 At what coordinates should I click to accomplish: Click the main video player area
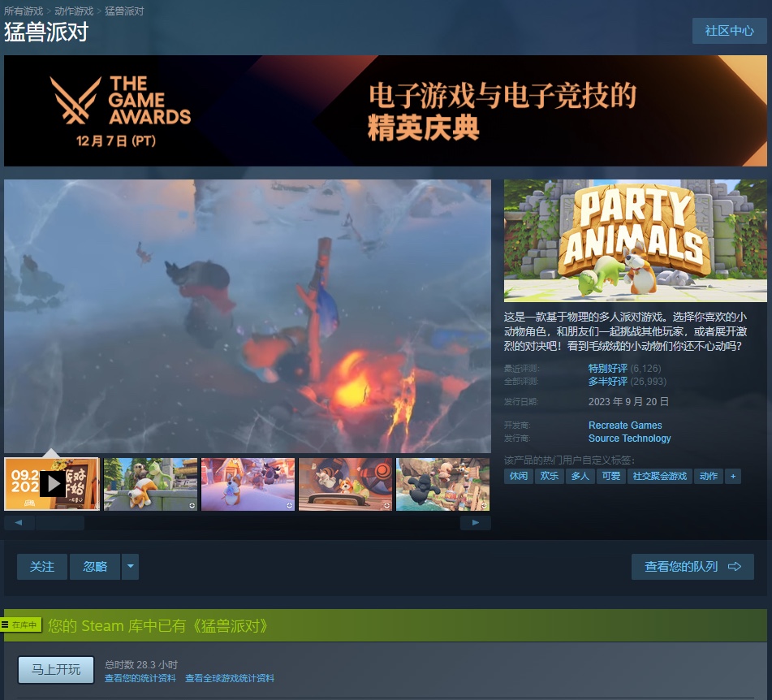point(248,316)
